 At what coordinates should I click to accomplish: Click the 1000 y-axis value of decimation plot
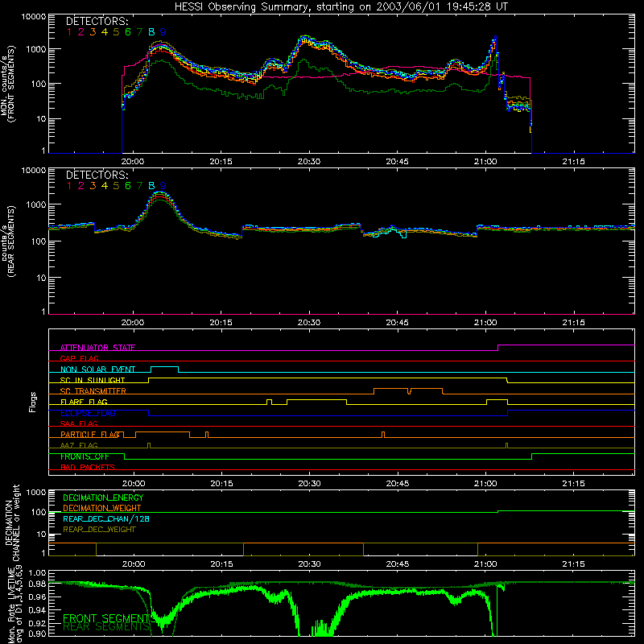(x=36, y=492)
